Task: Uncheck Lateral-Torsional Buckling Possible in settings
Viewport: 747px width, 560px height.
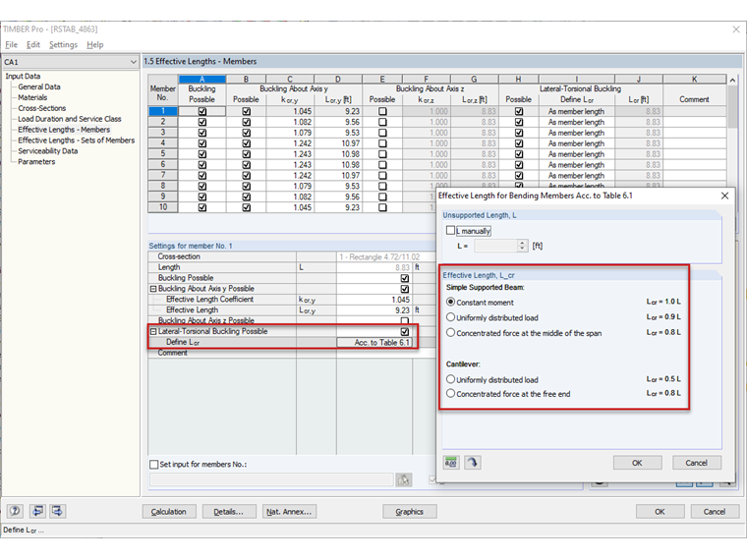Action: pyautogui.click(x=405, y=331)
